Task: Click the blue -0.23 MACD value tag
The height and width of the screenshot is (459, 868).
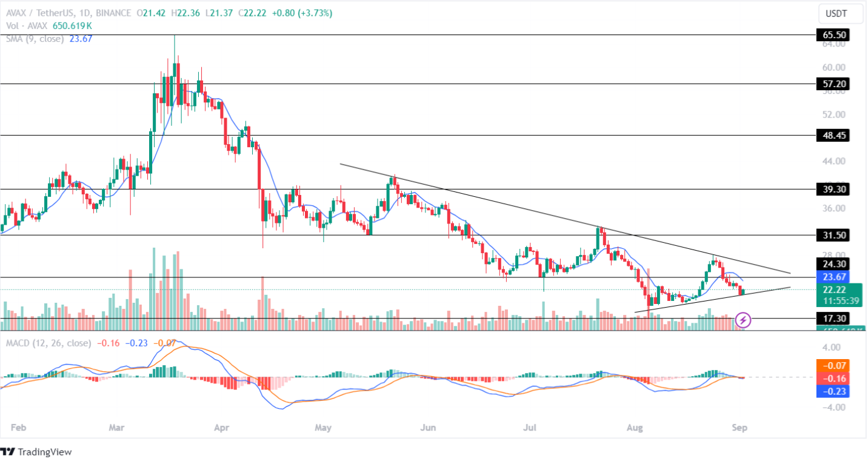Action: 832,391
